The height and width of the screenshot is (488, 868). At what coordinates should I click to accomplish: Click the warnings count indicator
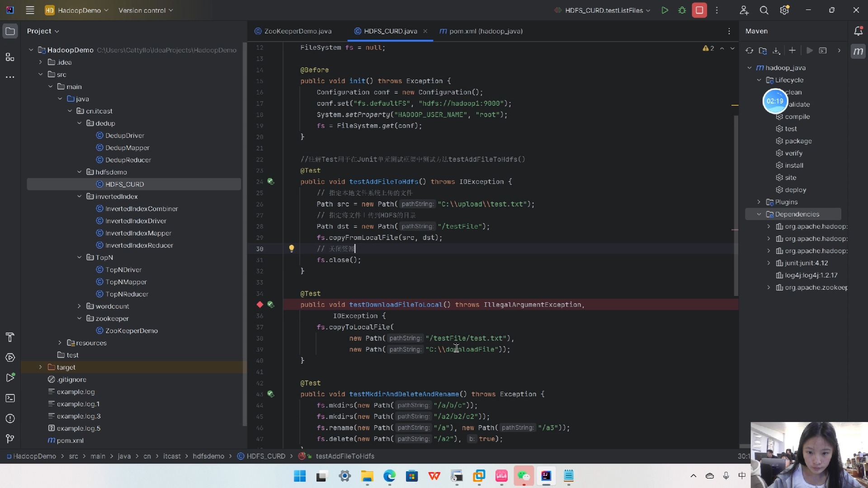click(708, 48)
